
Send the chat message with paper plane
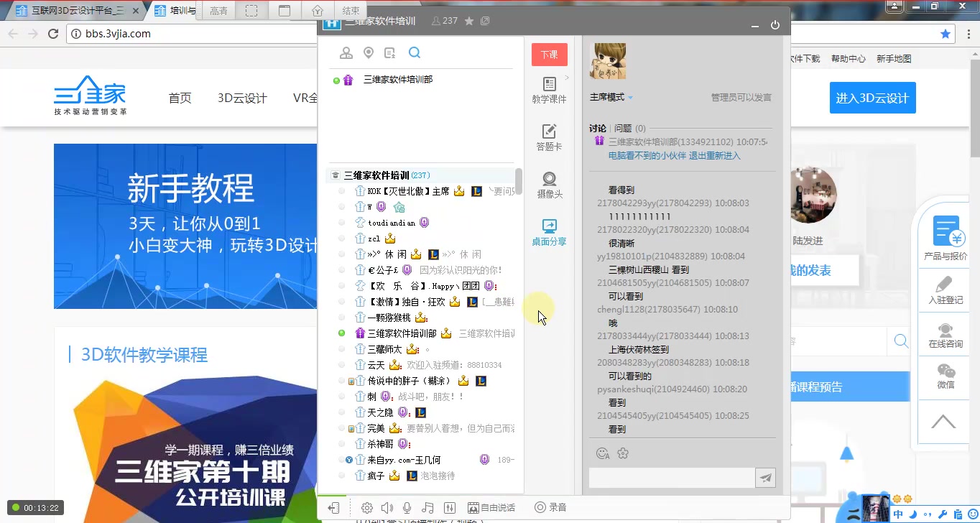[766, 478]
